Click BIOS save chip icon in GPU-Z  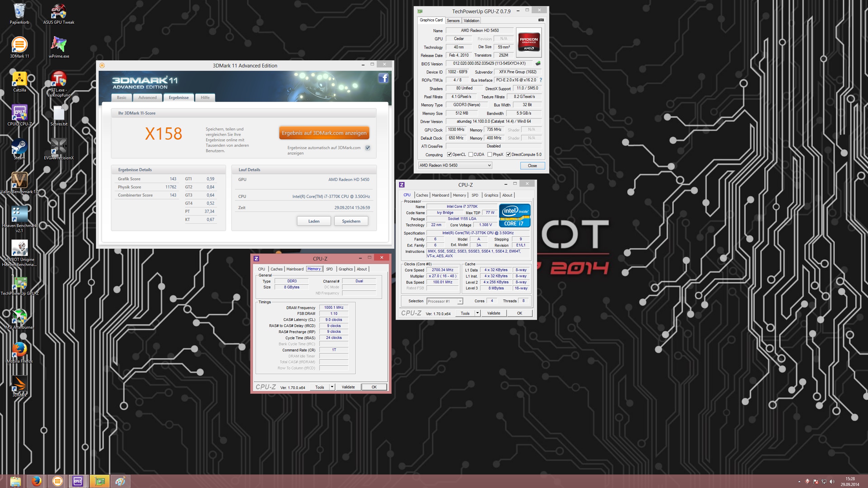538,63
